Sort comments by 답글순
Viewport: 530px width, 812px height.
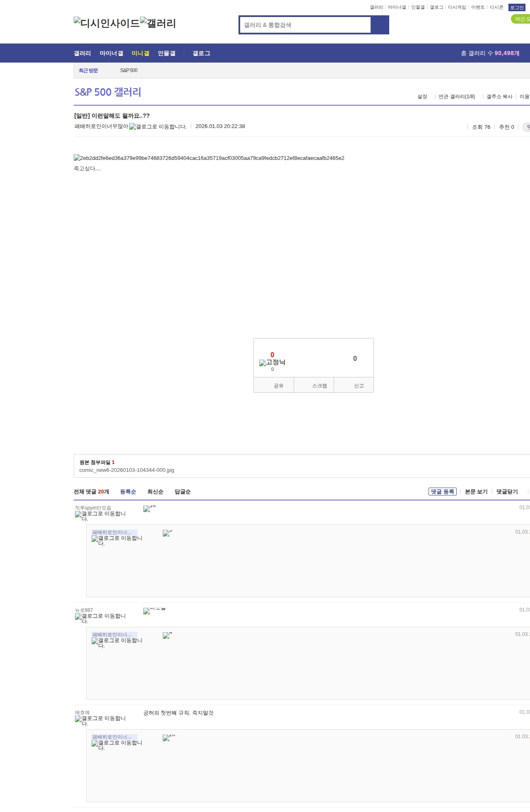coord(183,492)
